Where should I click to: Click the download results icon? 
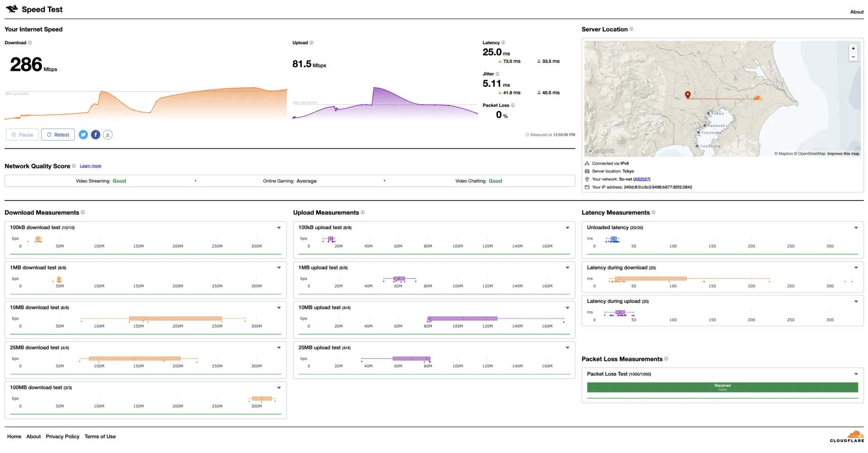click(x=108, y=135)
